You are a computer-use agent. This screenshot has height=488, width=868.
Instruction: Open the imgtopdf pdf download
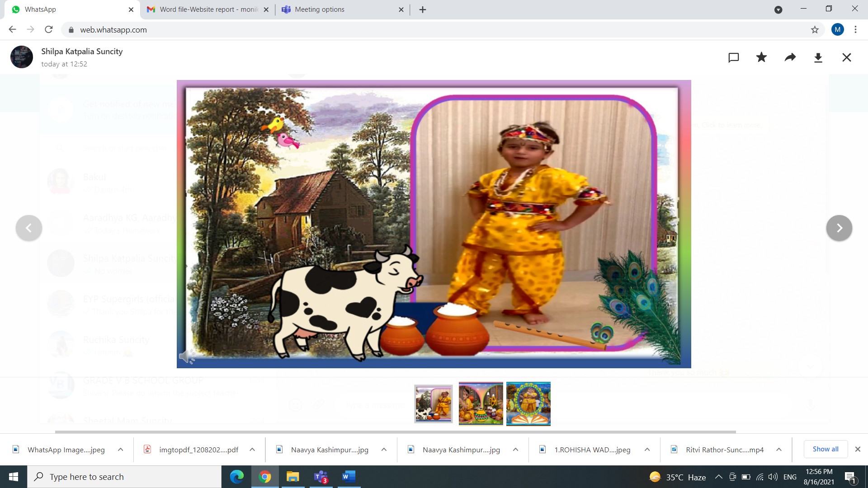point(191,450)
